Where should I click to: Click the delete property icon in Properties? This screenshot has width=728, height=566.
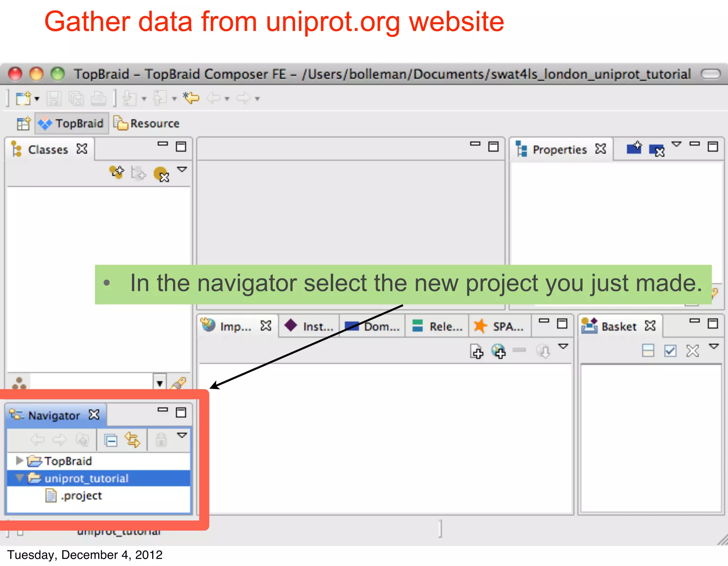(x=657, y=150)
